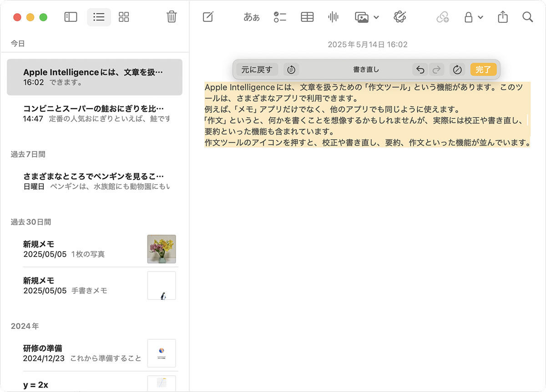Share the note using the share icon

pyautogui.click(x=503, y=17)
